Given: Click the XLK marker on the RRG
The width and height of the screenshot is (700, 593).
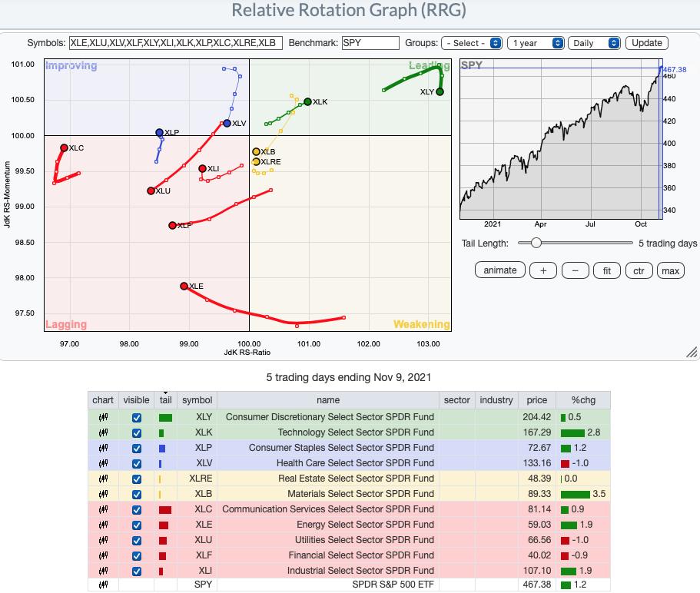Looking at the screenshot, I should [307, 101].
